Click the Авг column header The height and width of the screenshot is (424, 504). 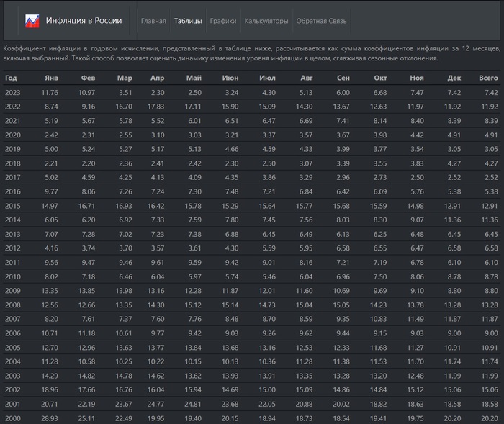click(306, 78)
